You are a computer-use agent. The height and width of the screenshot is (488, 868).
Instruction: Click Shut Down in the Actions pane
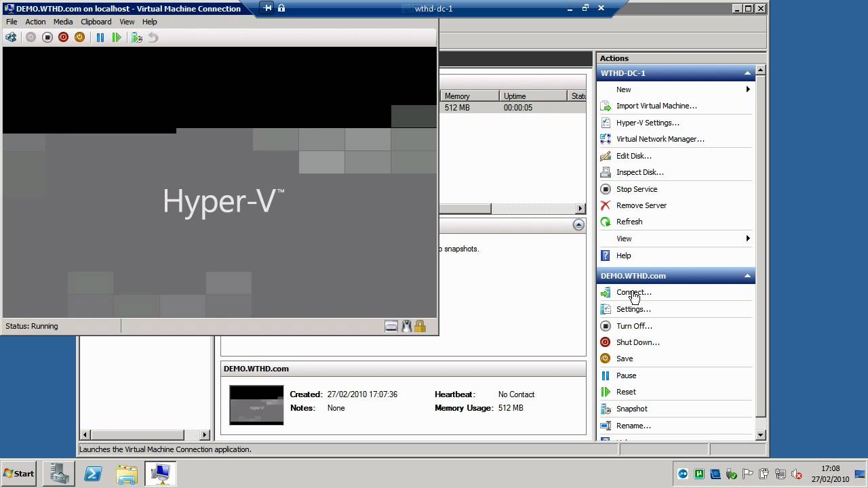[637, 342]
